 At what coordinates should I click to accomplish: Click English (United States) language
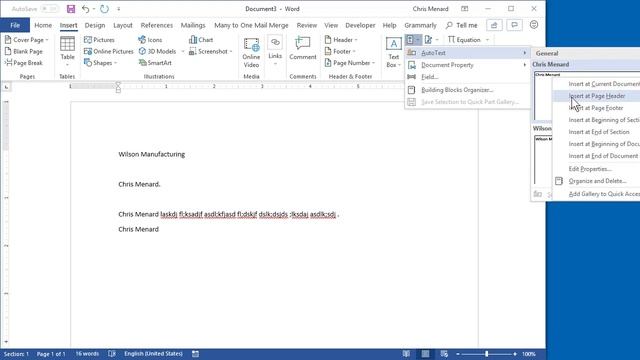tap(153, 354)
